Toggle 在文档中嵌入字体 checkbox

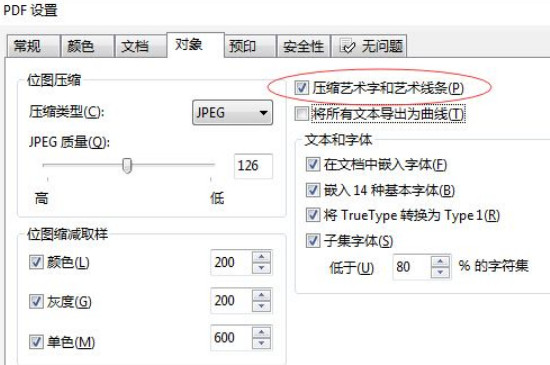(x=313, y=164)
